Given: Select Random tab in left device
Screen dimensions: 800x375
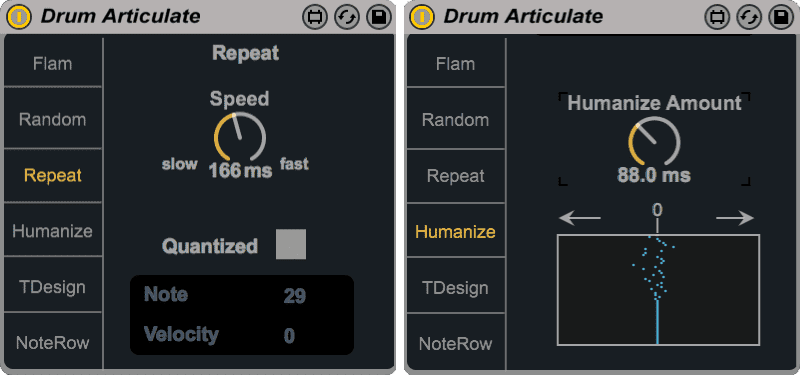Looking at the screenshot, I should 53,119.
